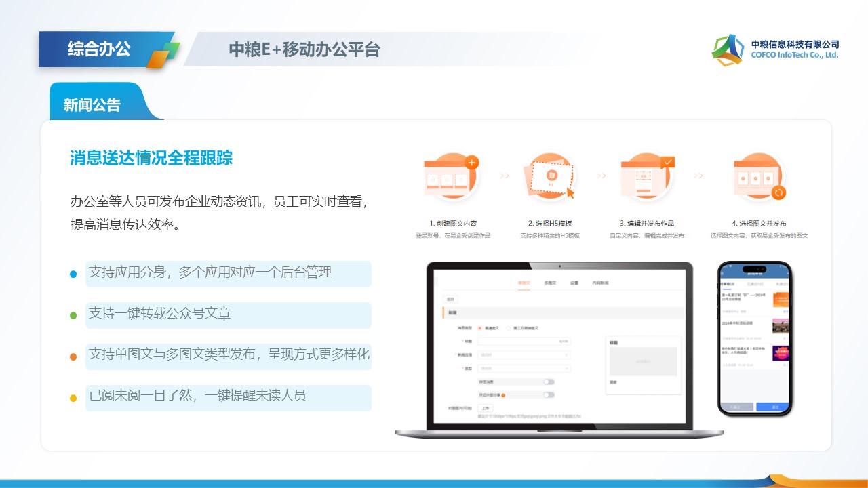Click the double arrow between steps 1 and 2
The width and height of the screenshot is (868, 488).
[x=505, y=176]
